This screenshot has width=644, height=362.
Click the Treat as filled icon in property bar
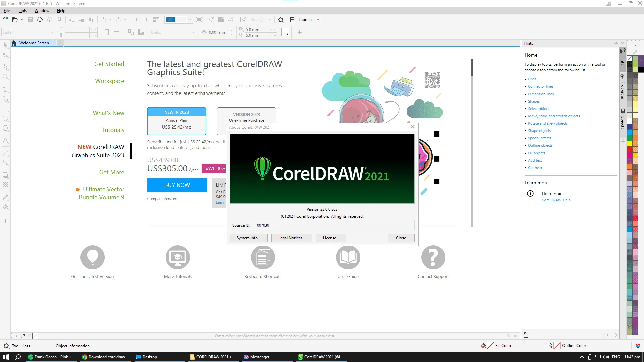[x=285, y=32]
